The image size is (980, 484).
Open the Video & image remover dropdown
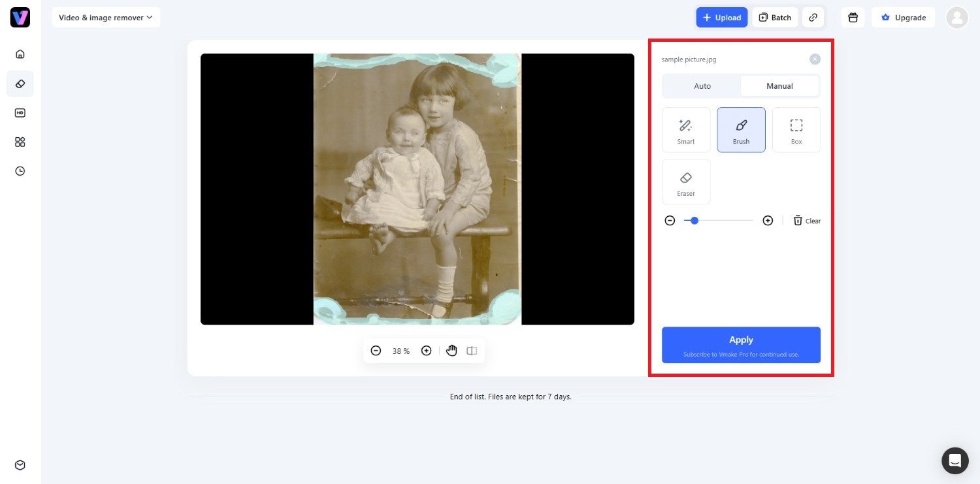pyautogui.click(x=106, y=18)
